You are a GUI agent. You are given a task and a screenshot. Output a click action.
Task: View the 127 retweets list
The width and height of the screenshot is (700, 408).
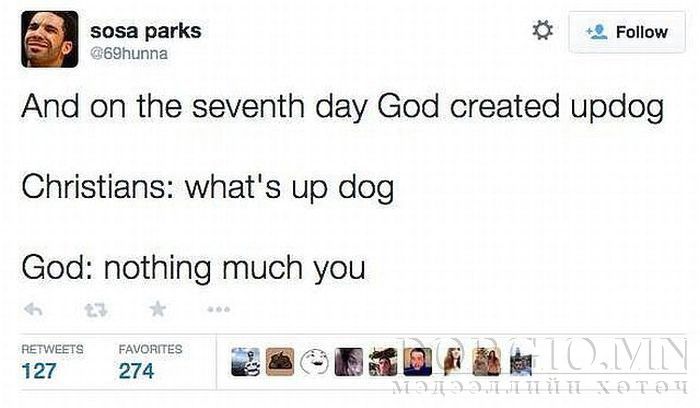39,371
